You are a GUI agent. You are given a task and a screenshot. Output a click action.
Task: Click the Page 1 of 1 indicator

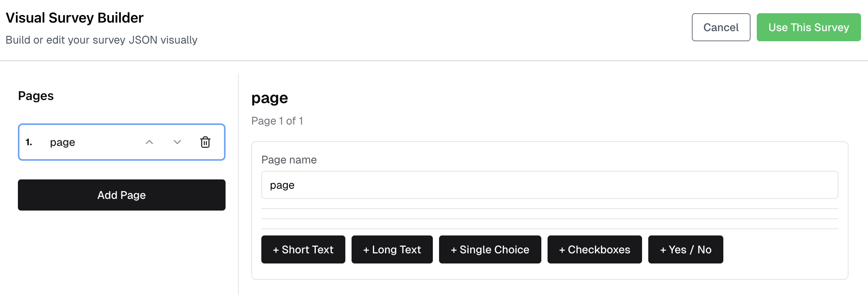pos(277,121)
